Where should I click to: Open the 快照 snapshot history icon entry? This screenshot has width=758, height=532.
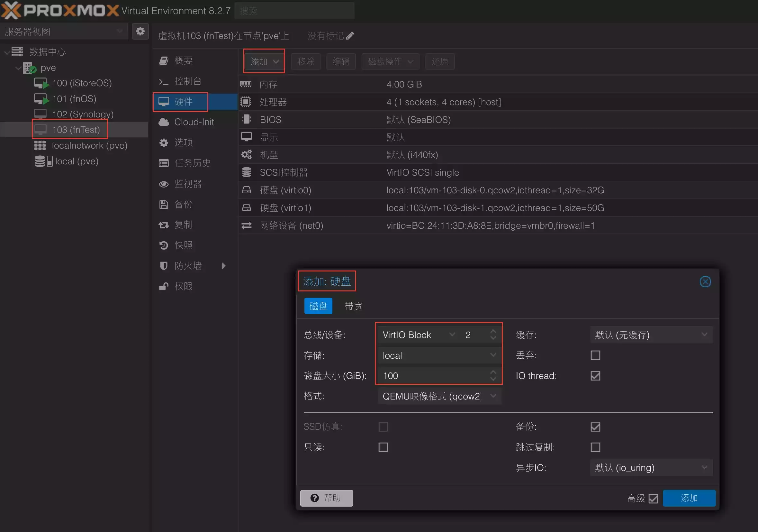pos(164,245)
